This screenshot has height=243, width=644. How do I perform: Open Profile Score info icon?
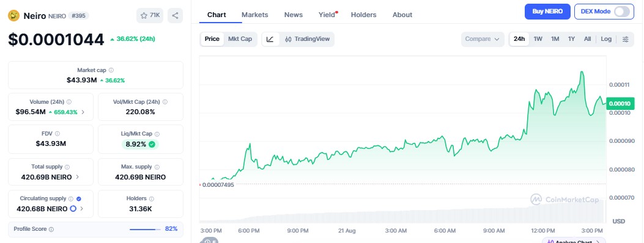(51, 229)
